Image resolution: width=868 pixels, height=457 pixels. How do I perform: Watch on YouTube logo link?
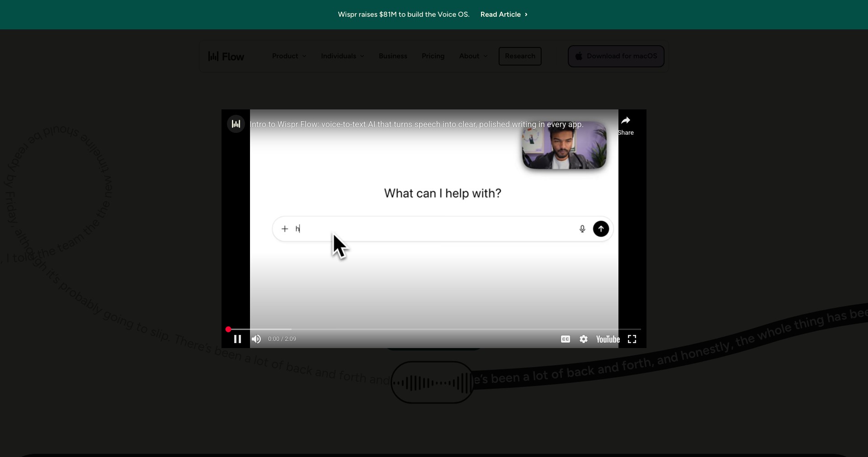(x=608, y=339)
